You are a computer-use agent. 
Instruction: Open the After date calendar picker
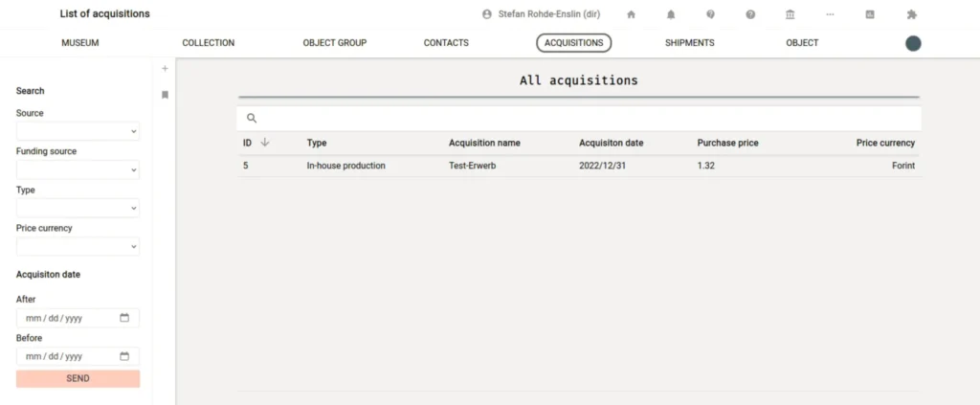tap(124, 318)
